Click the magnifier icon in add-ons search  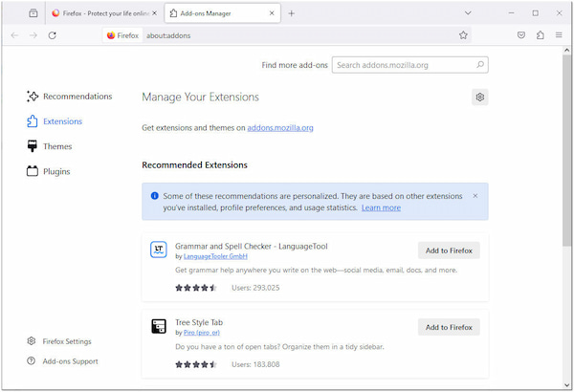pos(480,65)
